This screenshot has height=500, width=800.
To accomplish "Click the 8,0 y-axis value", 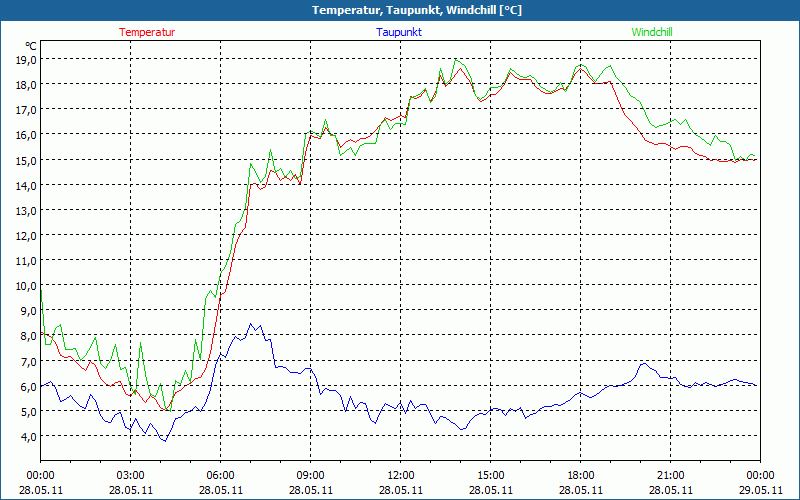I will pos(29,336).
